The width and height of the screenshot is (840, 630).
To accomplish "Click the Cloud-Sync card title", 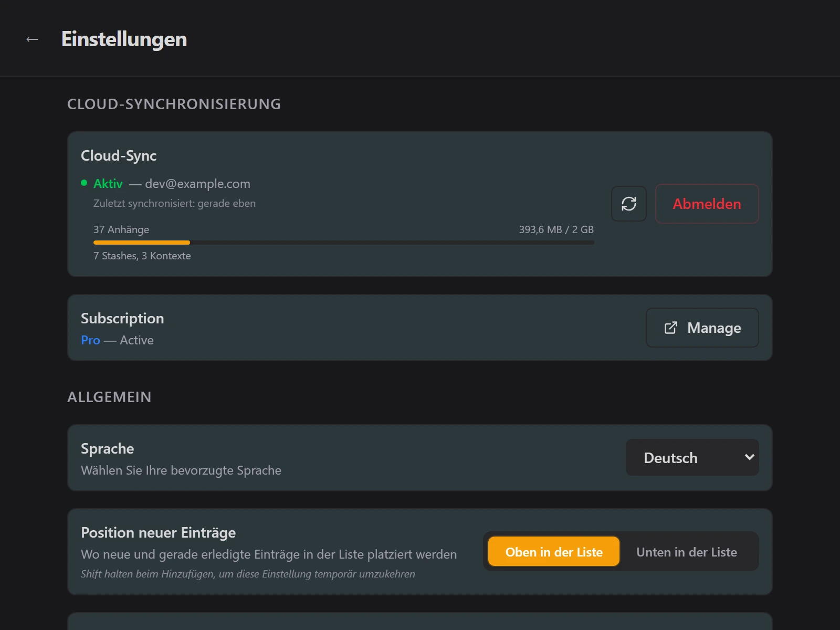I will [119, 155].
